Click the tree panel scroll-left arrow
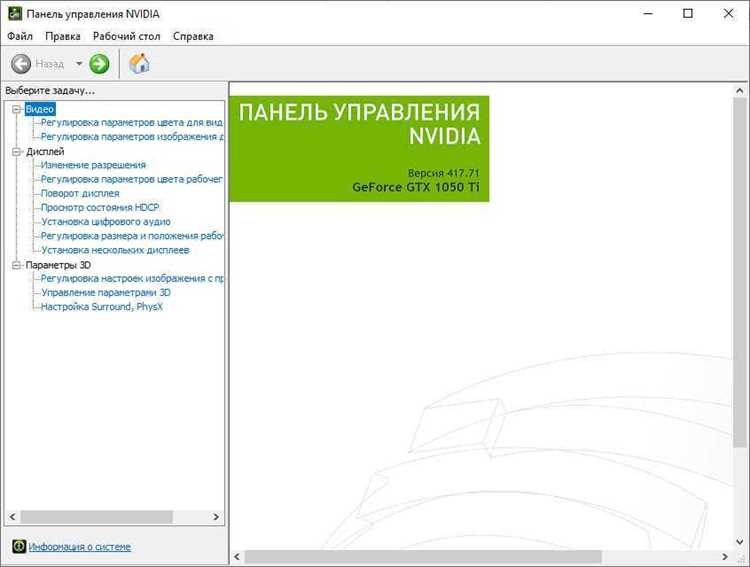Viewport: 750px width, 567px height. (x=12, y=517)
